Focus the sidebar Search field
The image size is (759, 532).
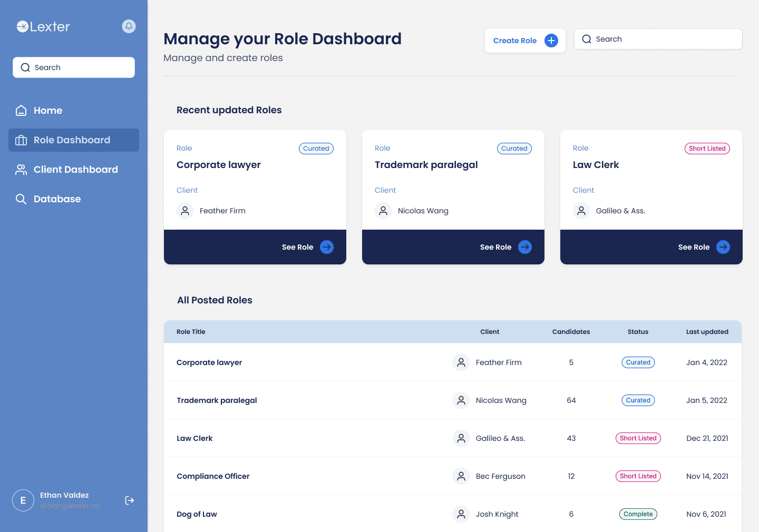click(x=74, y=67)
